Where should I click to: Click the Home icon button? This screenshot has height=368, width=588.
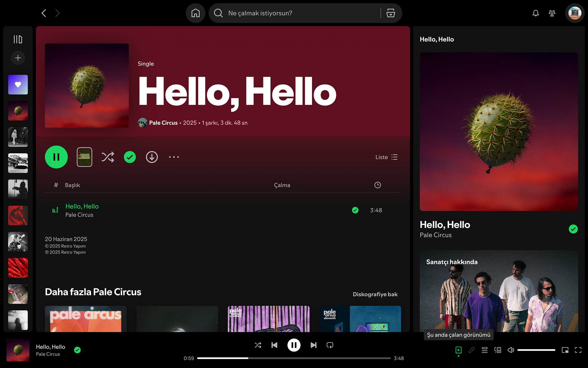[x=195, y=13]
